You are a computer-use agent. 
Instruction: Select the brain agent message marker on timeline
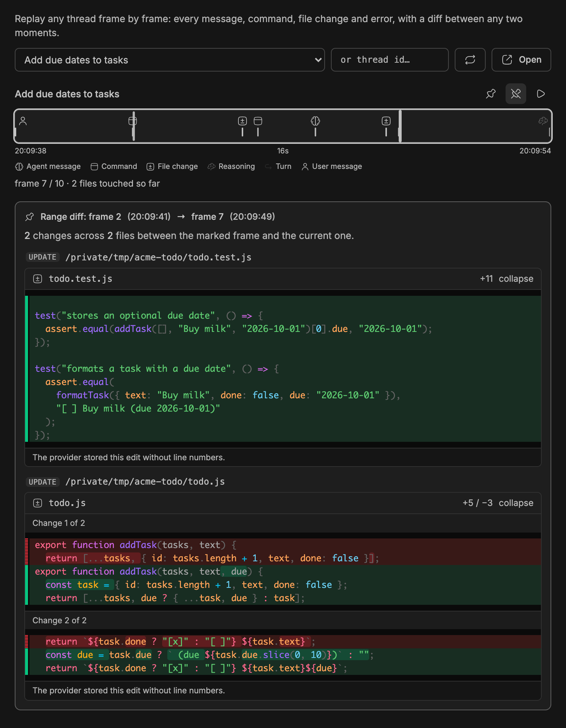315,121
